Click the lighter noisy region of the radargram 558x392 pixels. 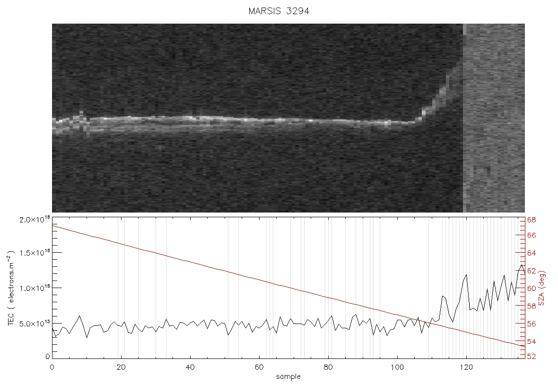point(496,118)
